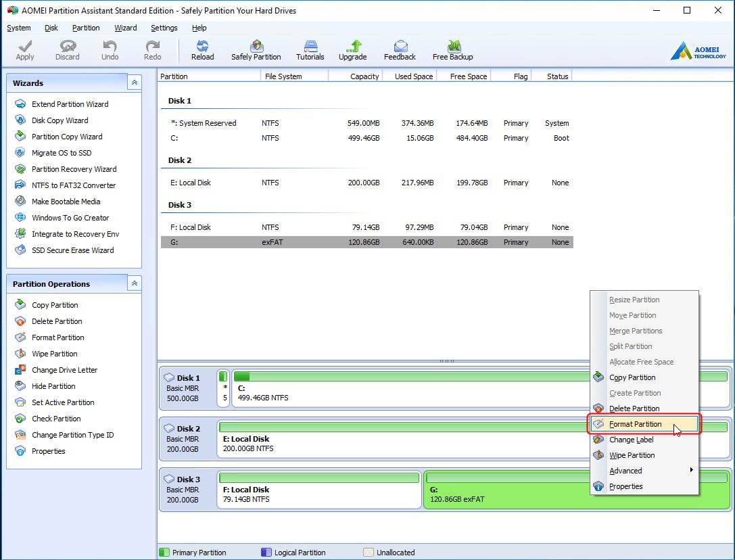Viewport: 735px width, 560px height.
Task: Open the Help menu
Action: (x=199, y=28)
